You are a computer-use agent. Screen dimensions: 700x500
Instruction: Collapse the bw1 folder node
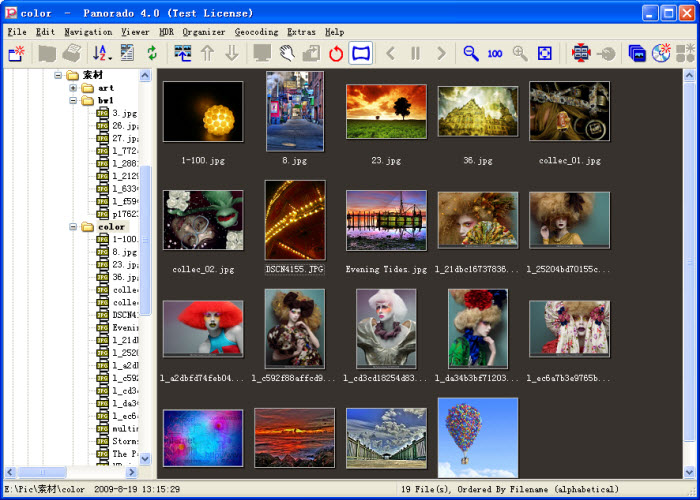click(x=73, y=100)
